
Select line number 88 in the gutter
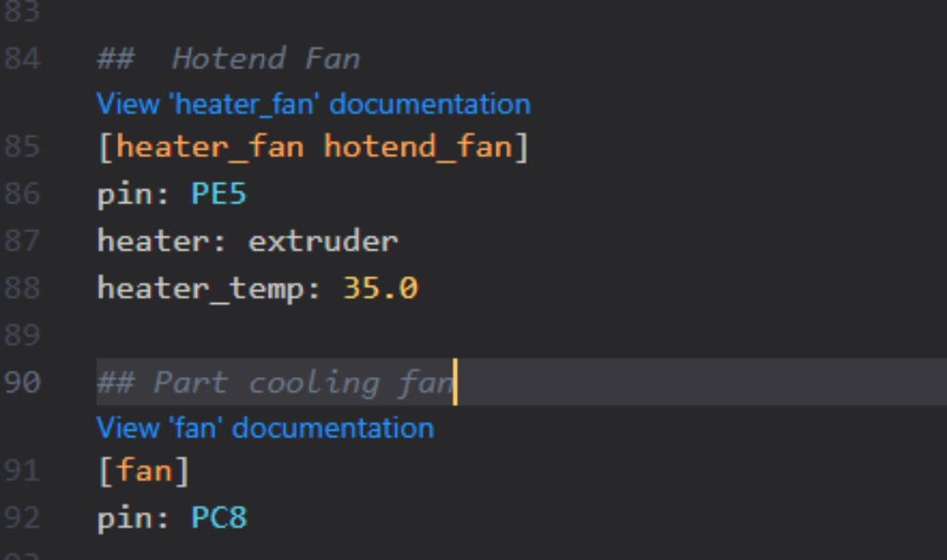[22, 287]
